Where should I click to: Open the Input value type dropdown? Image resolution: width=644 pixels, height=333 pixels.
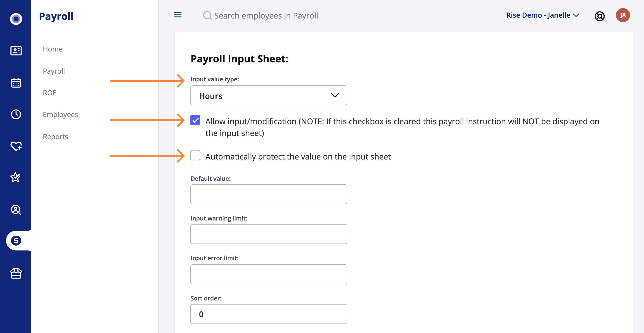pos(268,95)
